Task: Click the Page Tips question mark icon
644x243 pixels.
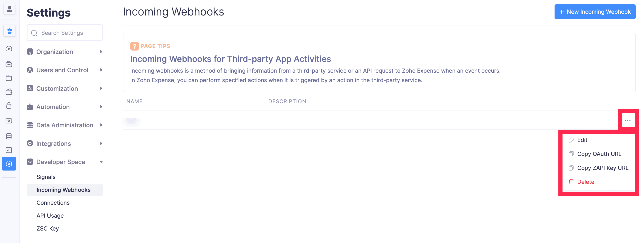Action: (x=134, y=46)
